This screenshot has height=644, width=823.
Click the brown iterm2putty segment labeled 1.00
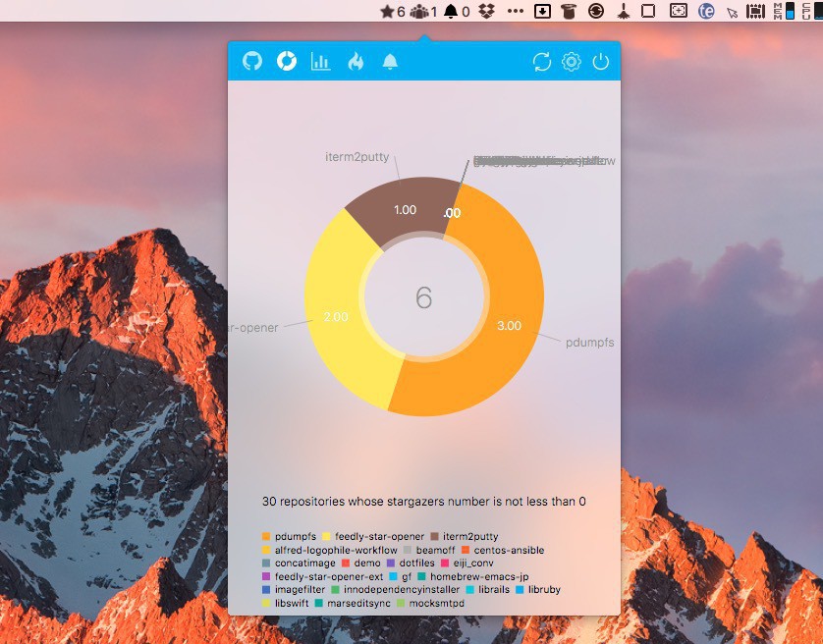[405, 210]
